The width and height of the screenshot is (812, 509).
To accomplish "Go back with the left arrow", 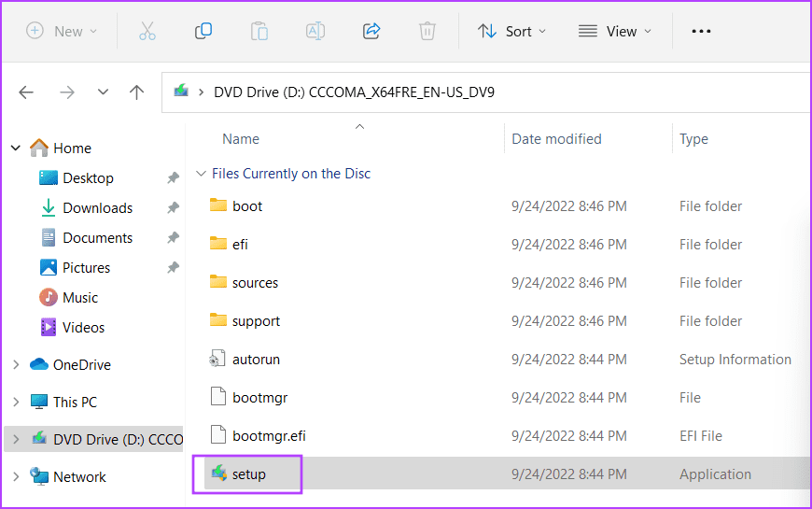I will click(x=26, y=92).
